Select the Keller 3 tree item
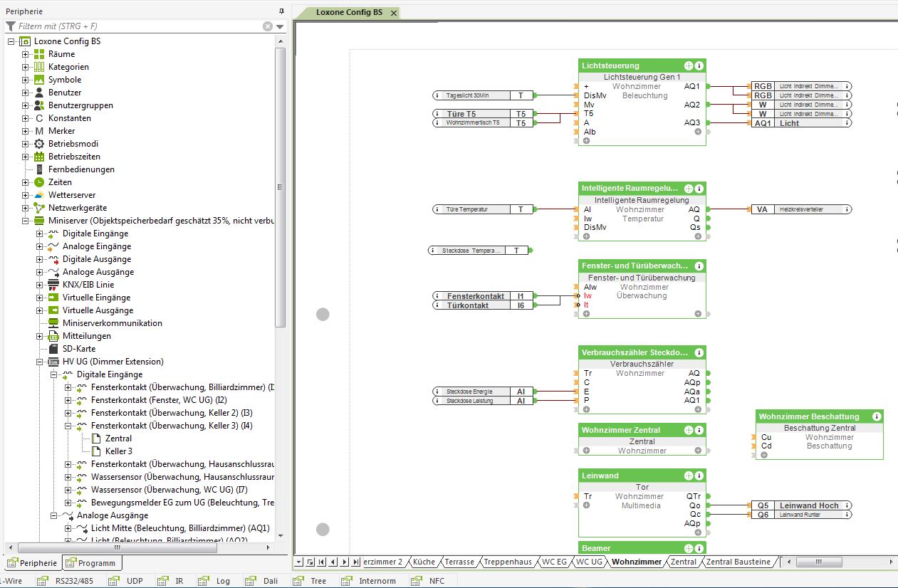The width and height of the screenshot is (898, 588). pos(118,451)
